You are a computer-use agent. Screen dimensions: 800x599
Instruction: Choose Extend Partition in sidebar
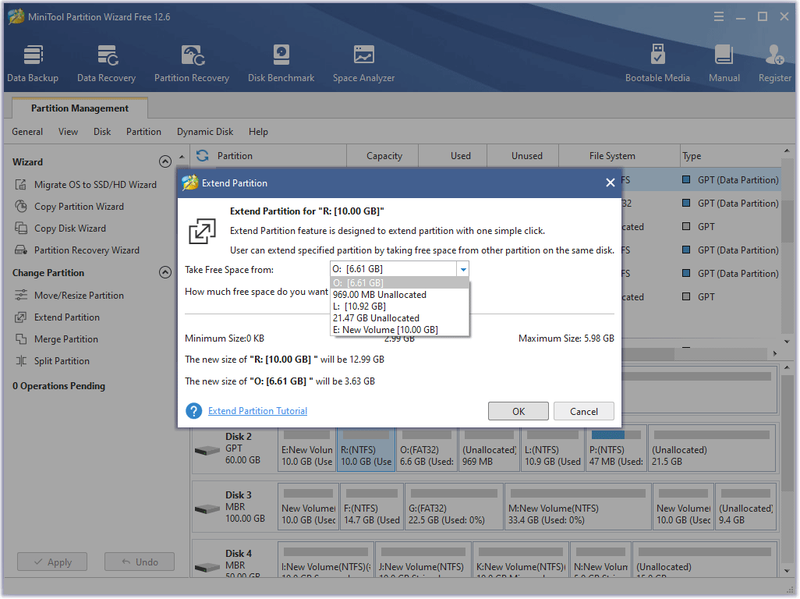click(57, 317)
